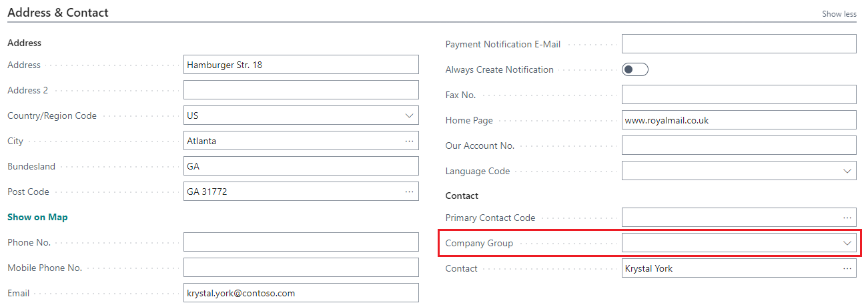Image resolution: width=868 pixels, height=307 pixels.
Task: Click the Home Page field www.royalmail.co.uk
Action: [x=739, y=120]
